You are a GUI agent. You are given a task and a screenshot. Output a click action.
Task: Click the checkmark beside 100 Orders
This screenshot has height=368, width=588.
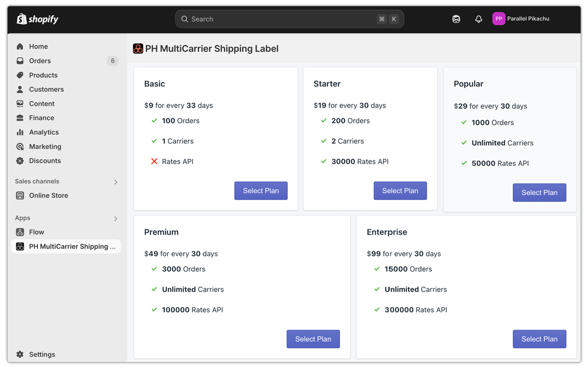tap(154, 120)
